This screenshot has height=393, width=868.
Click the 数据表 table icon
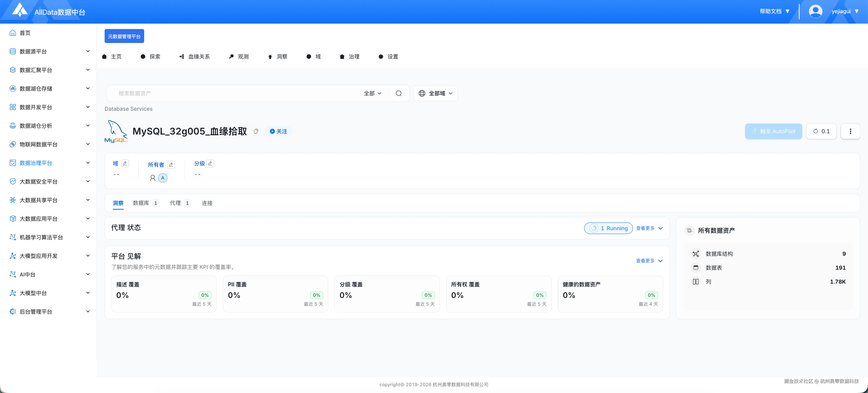[x=696, y=268]
